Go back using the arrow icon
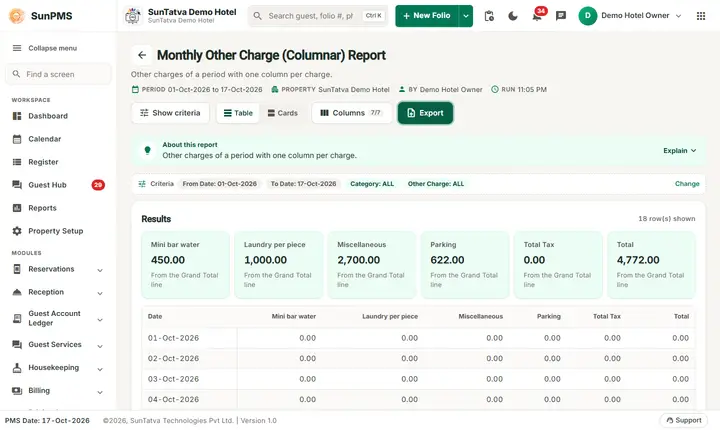This screenshot has height=430, width=720. [x=142, y=55]
